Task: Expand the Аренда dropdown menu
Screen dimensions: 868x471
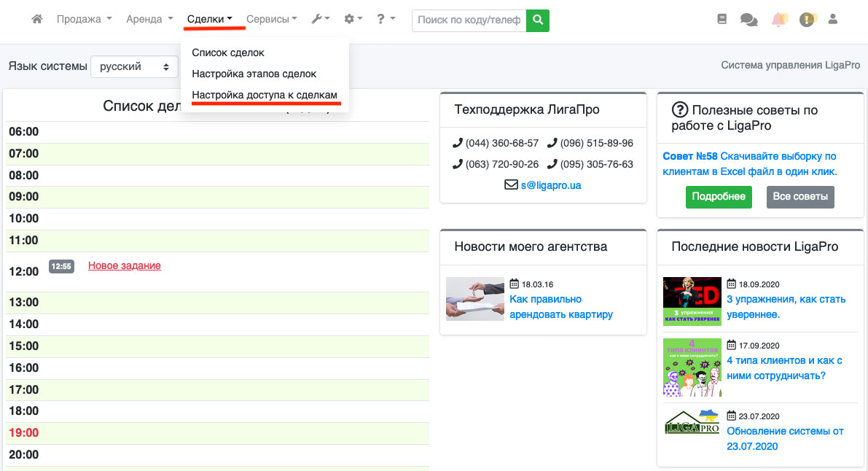Action: [x=149, y=20]
